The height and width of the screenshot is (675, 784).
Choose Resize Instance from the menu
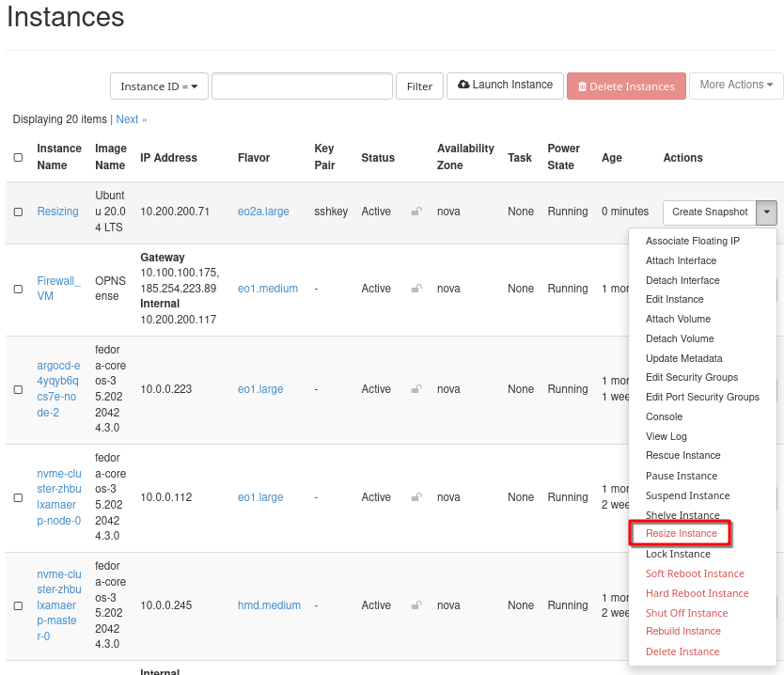[681, 534]
